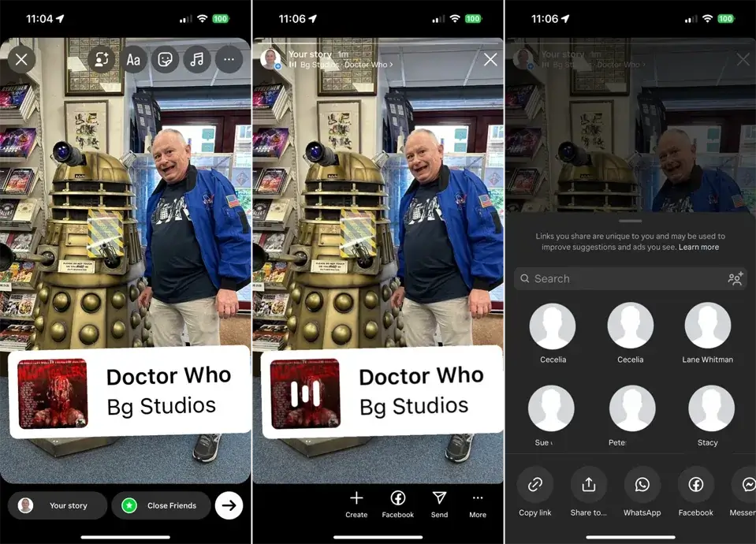
Task: Open the three-dot more options in the editor
Action: point(229,59)
